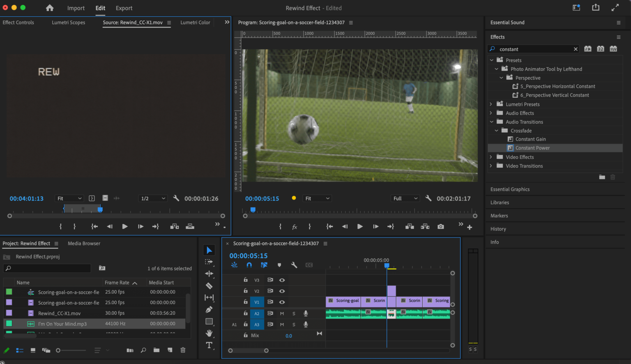
Task: Collapse the Crossfade folder in Effects
Action: click(496, 130)
